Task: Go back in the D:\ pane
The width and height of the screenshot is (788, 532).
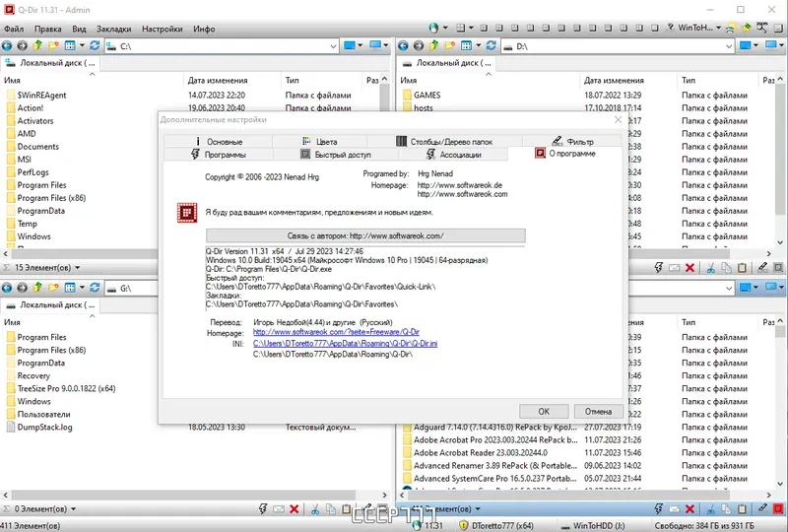Action: tap(403, 45)
